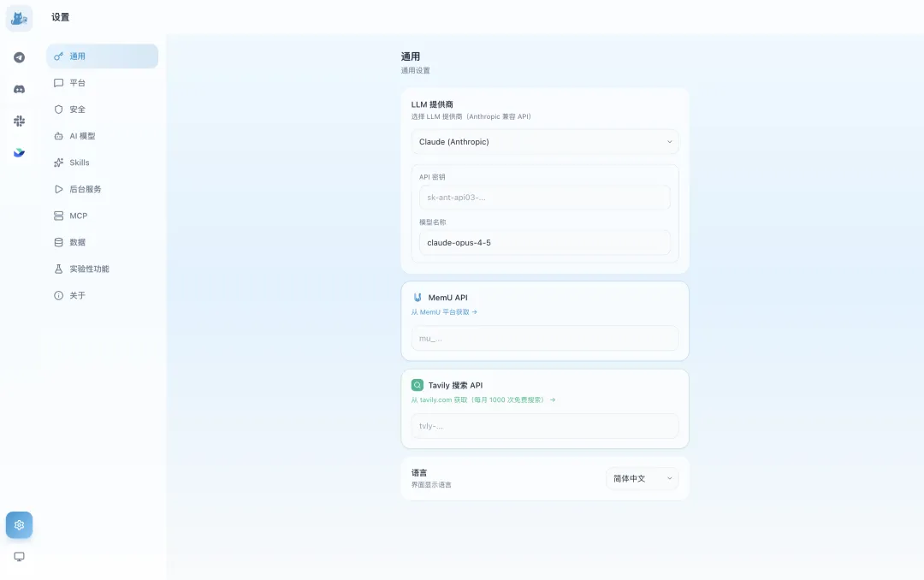Screen dimensions: 924x580
Task: Follow the 从 MemU 平台获取 link
Action: click(444, 311)
